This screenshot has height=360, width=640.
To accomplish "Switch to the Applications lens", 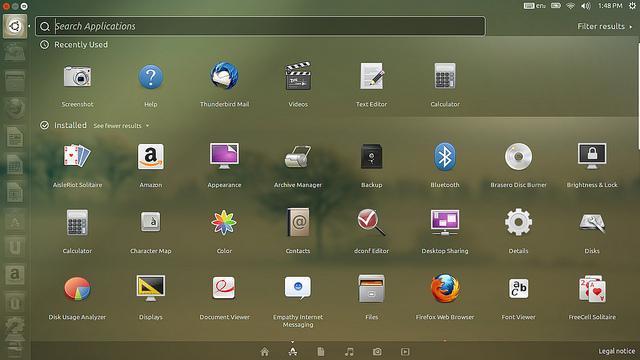I will pyautogui.click(x=293, y=351).
